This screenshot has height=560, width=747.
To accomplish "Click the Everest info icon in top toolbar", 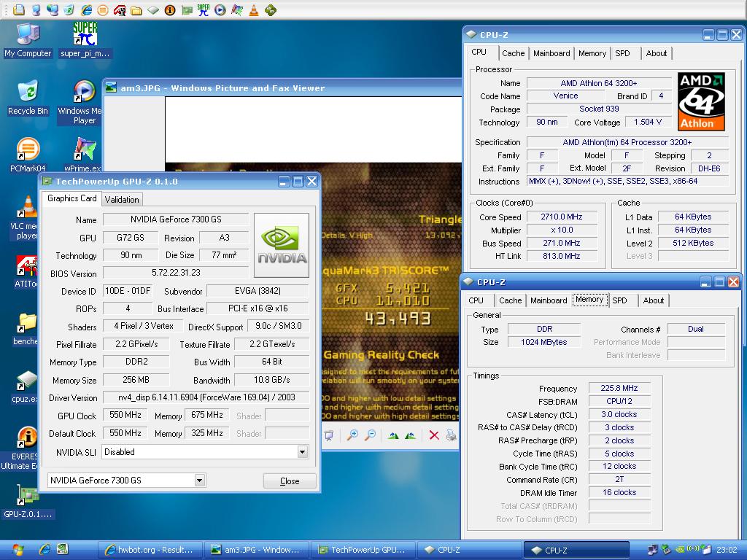I will 170,10.
